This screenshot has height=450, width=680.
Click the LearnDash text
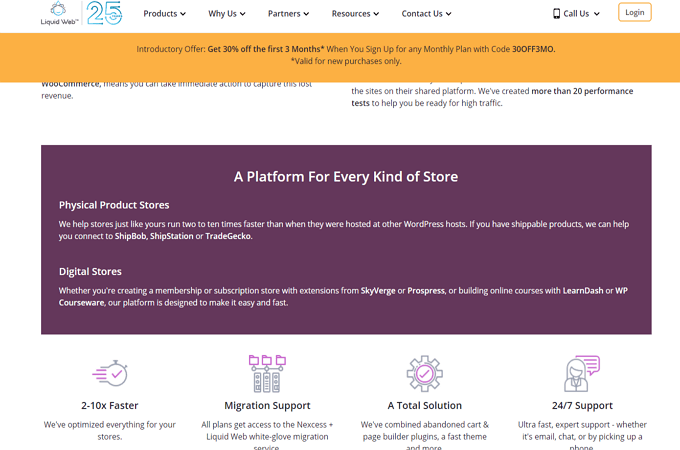(x=583, y=291)
